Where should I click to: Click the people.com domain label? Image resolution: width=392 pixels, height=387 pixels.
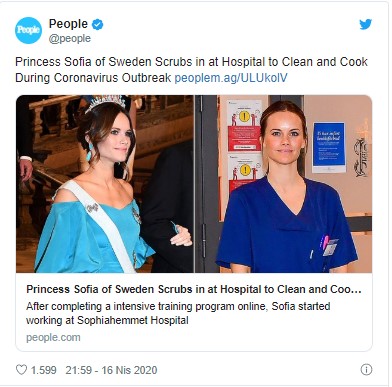tap(53, 337)
